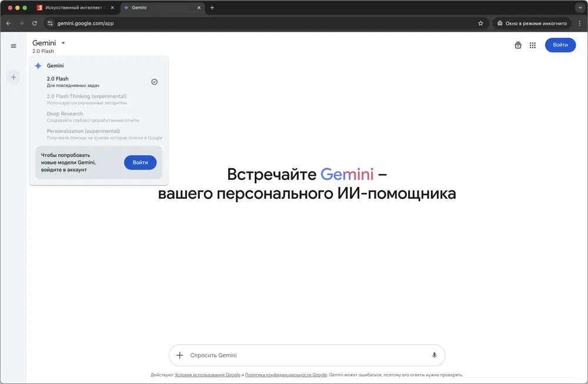Image resolution: width=588 pixels, height=384 pixels.
Task: Click the 2.0 Flash checkmark icon
Action: coord(154,82)
